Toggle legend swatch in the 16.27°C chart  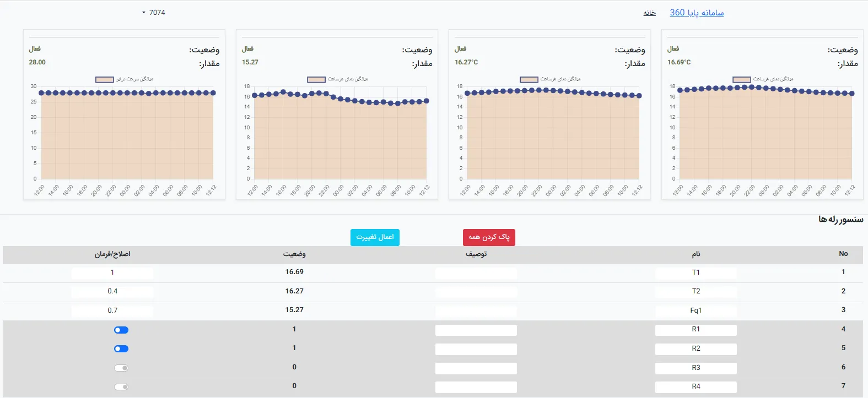529,80
